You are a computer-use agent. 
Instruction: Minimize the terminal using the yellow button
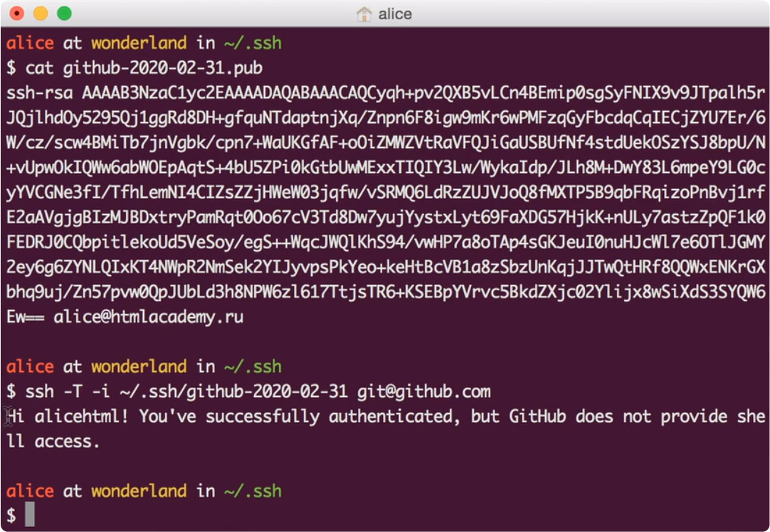(x=41, y=13)
